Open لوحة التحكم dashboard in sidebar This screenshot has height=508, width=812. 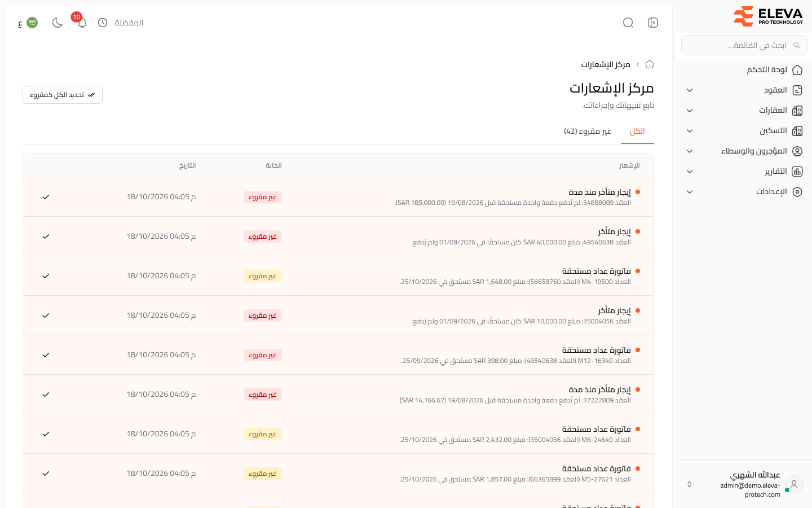[744, 70]
